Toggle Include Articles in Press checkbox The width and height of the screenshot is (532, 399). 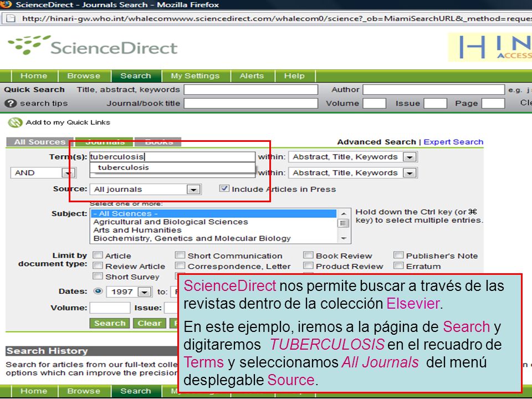224,188
